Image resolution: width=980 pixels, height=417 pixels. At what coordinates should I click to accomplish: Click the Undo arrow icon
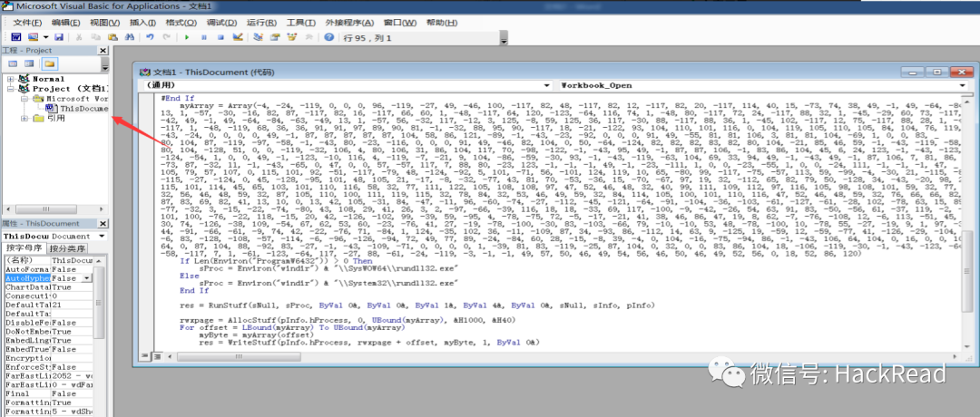150,37
